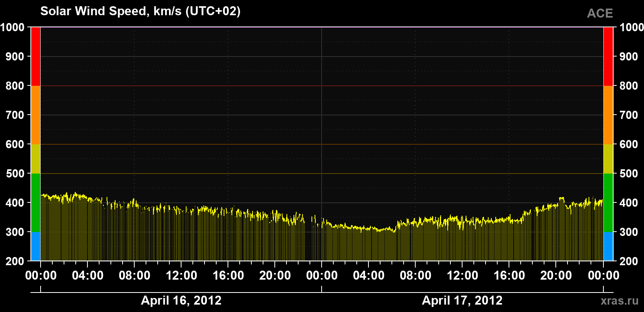The height and width of the screenshot is (312, 644).
Task: Click the final 00:00 label ending April 17
Action: coord(603,276)
